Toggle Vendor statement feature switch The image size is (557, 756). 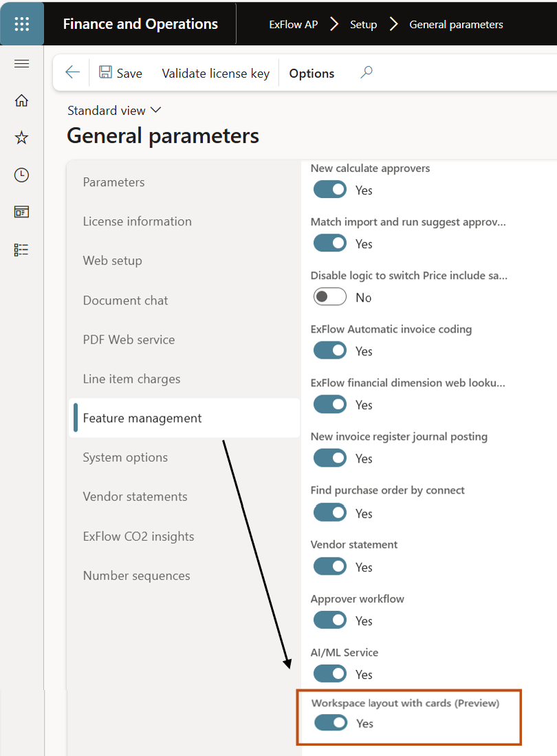(x=330, y=566)
